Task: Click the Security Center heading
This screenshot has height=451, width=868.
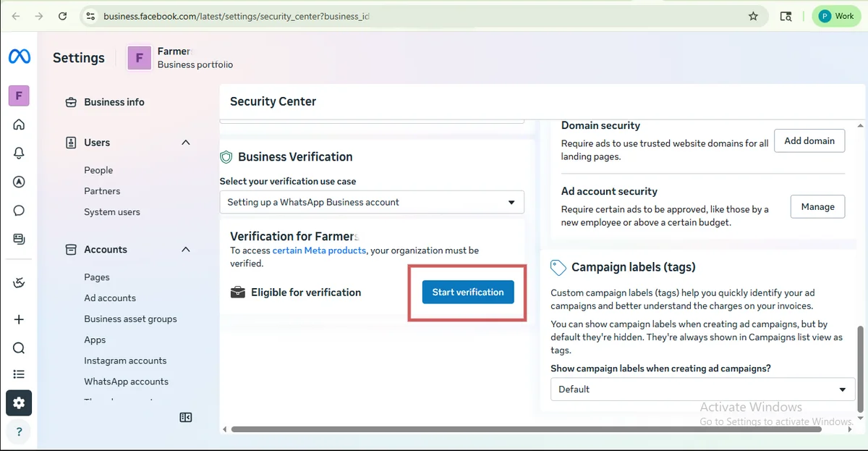Action: click(273, 101)
